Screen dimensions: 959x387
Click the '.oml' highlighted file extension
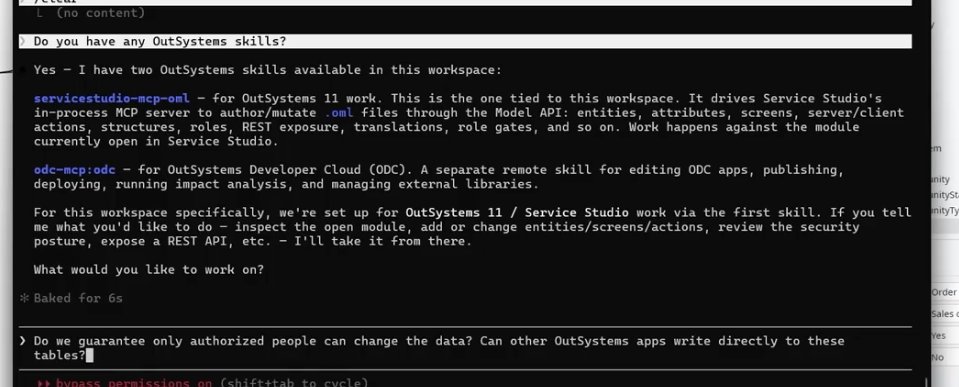coord(338,112)
